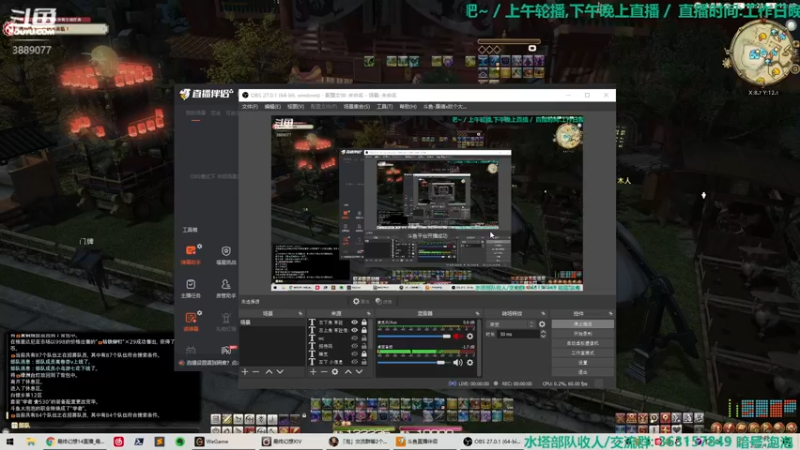This screenshot has height=450, width=800.
Task: Open 主播任务 icon in 直播伴侣 sidebar
Action: 191,288
